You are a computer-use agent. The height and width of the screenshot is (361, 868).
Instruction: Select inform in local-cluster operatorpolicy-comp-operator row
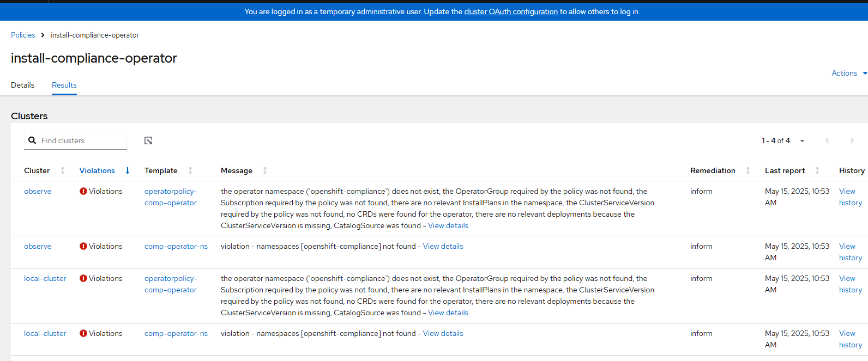[x=701, y=278]
